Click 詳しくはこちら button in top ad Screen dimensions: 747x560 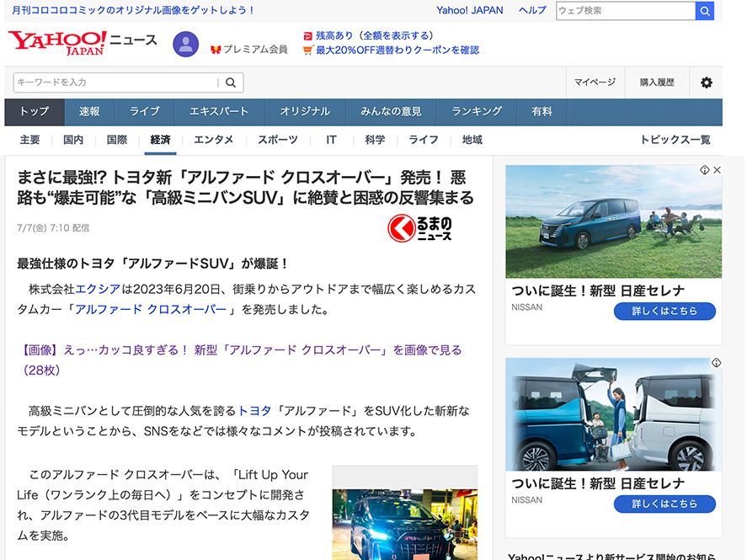point(664,312)
